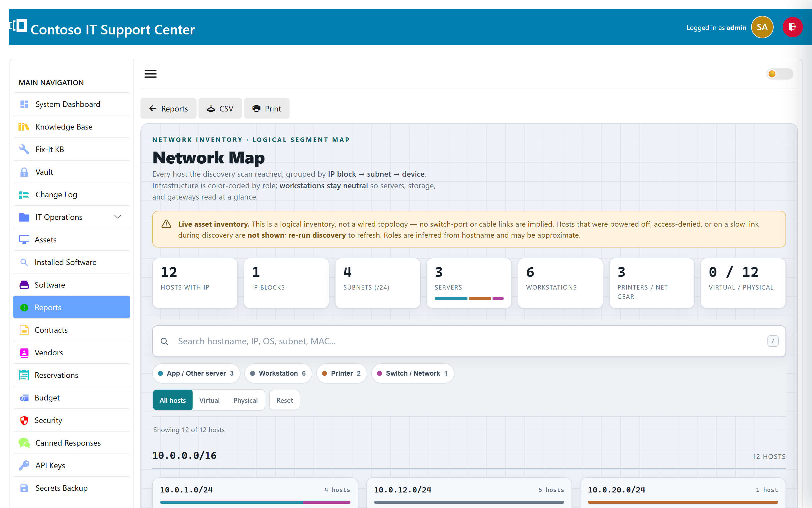
Task: Click the 10.0.20.0/24 orange role bar
Action: pos(683,502)
